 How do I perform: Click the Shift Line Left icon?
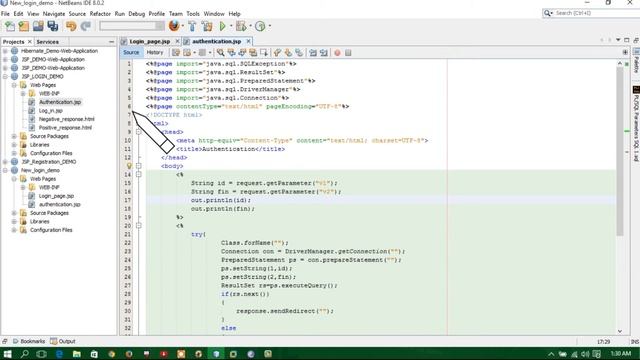pos(313,53)
